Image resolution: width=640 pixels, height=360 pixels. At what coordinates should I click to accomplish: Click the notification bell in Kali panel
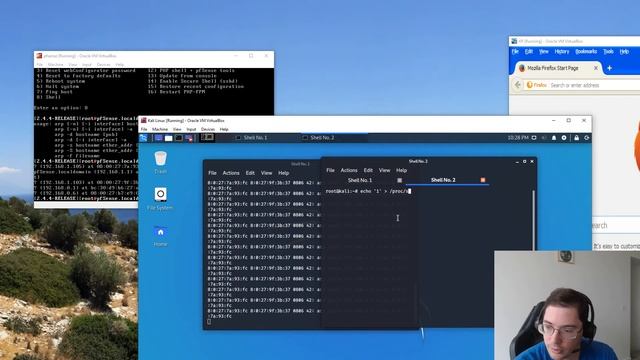[554, 138]
